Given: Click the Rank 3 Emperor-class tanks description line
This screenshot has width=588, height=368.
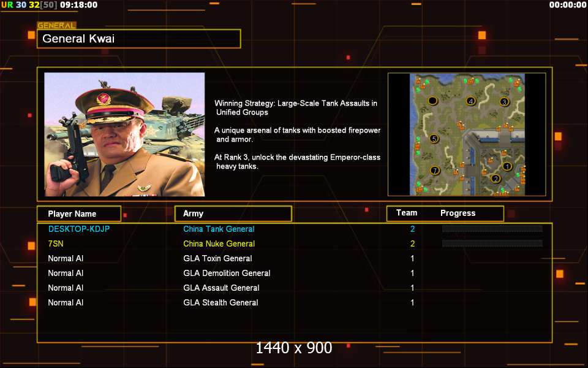Looking at the screenshot, I should [x=298, y=162].
